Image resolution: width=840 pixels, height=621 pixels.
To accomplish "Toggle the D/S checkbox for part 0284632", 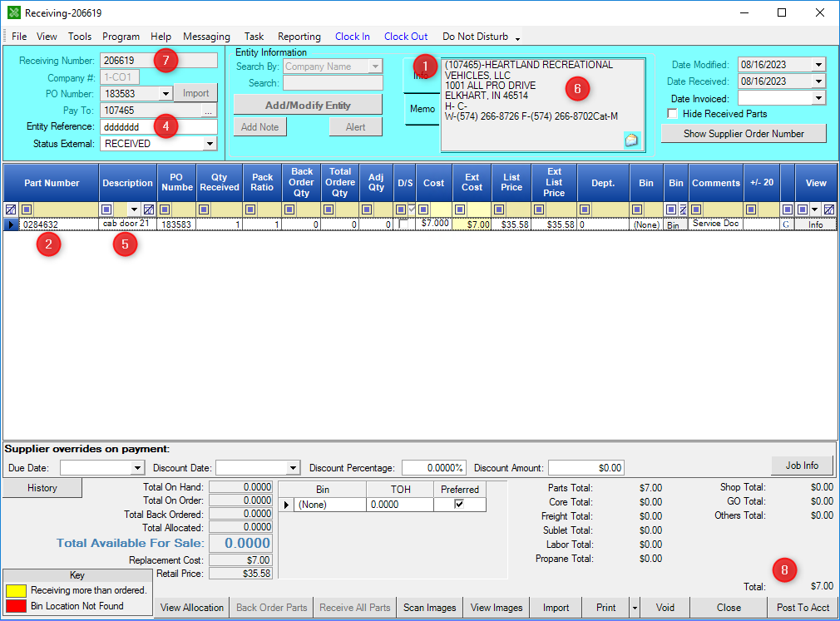I will [x=403, y=224].
